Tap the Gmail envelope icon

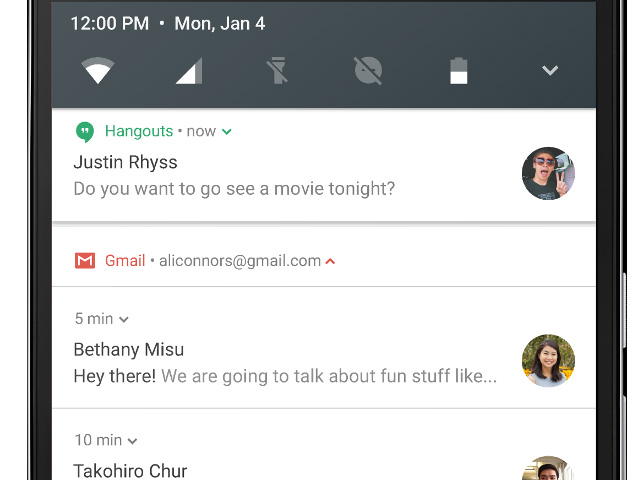85,261
